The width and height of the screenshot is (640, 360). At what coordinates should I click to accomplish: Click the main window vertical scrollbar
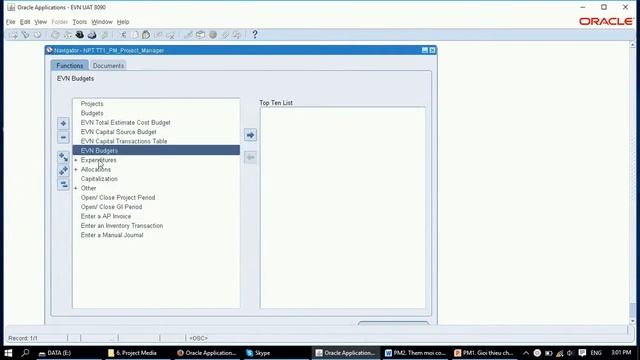click(633, 182)
